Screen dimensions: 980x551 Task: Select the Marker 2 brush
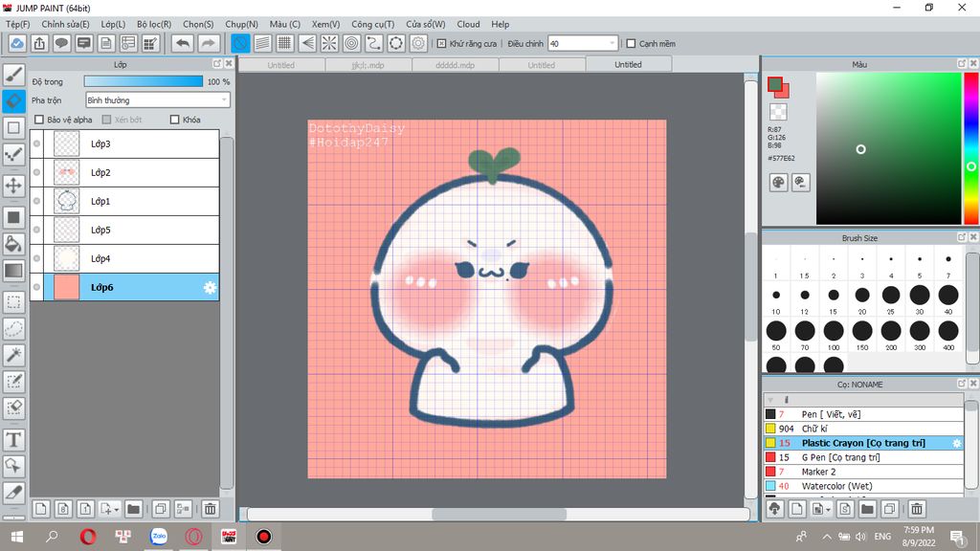click(x=864, y=472)
